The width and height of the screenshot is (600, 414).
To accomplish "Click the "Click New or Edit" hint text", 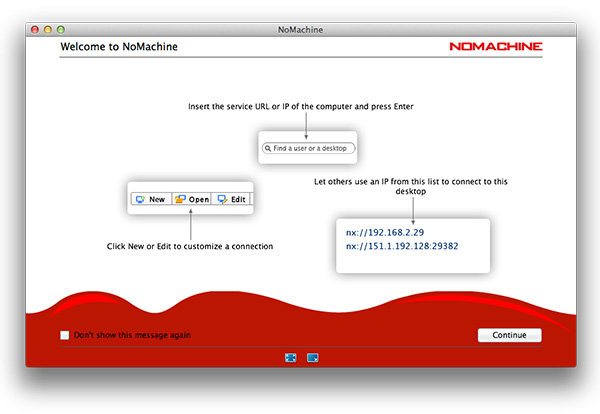I will coord(190,246).
